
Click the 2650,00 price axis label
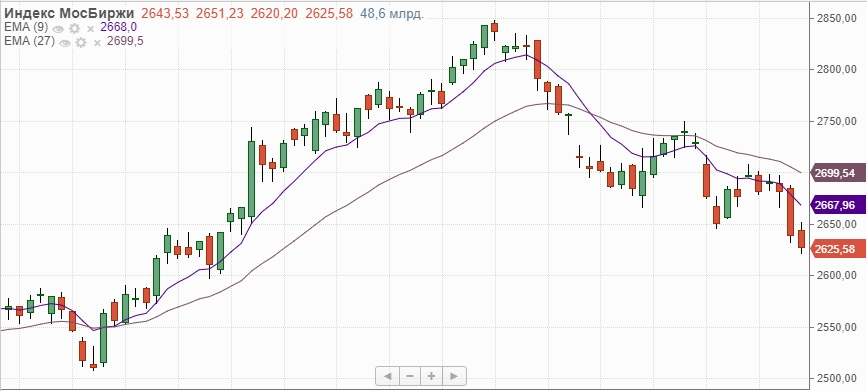(x=837, y=224)
